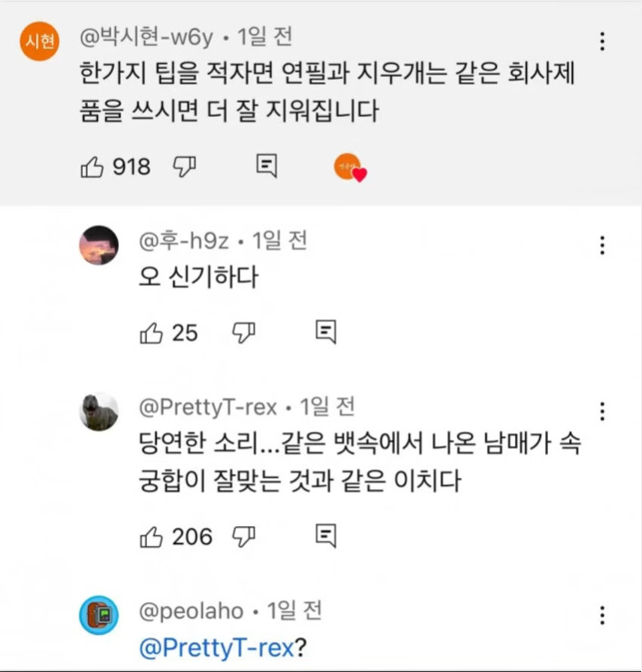Like the '오 신기하다' reply
Screen dimensions: 642x672
[x=151, y=333]
